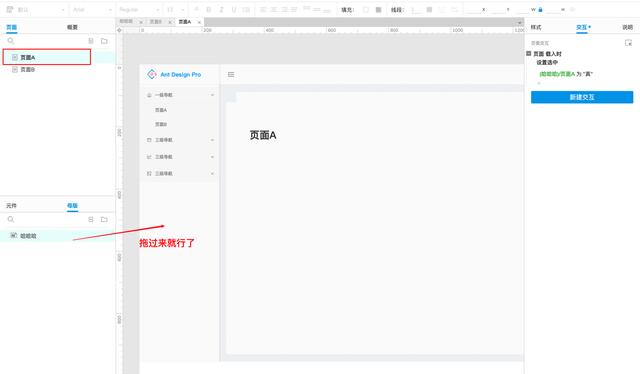Collapse the 页面 载入时 interaction case
640x374 pixels.
(529, 53)
